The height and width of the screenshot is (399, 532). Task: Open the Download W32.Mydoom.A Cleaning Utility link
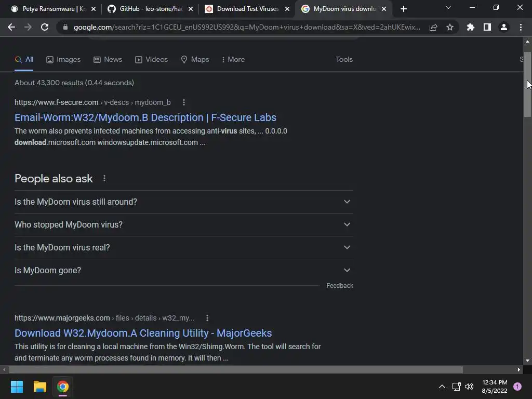pyautogui.click(x=143, y=333)
